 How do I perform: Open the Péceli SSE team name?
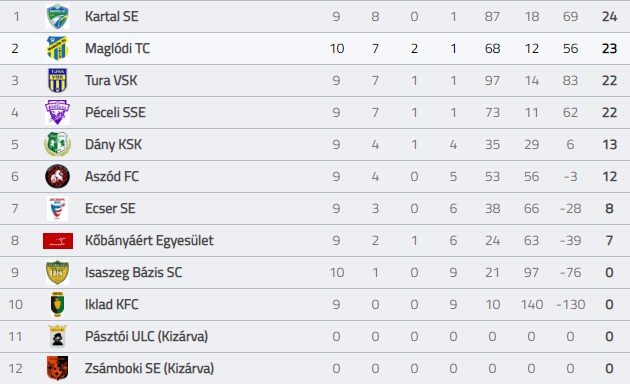point(115,112)
